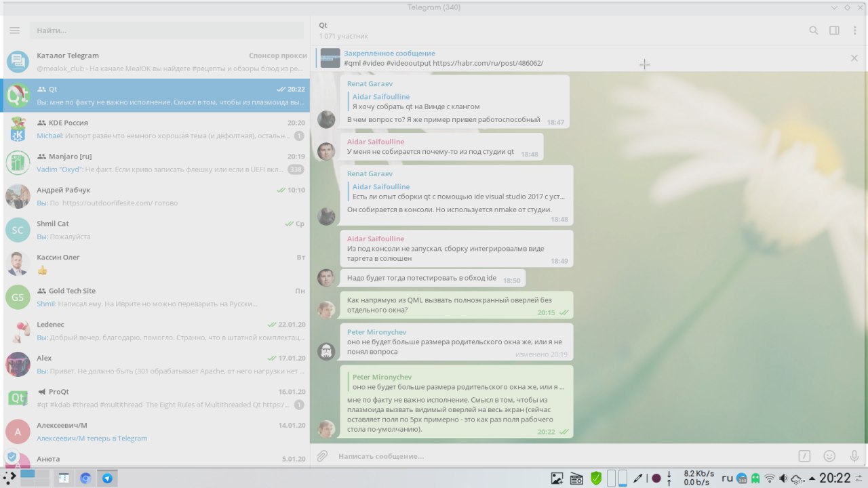Open the bot commands slash button
The height and width of the screenshot is (488, 868).
point(804,456)
